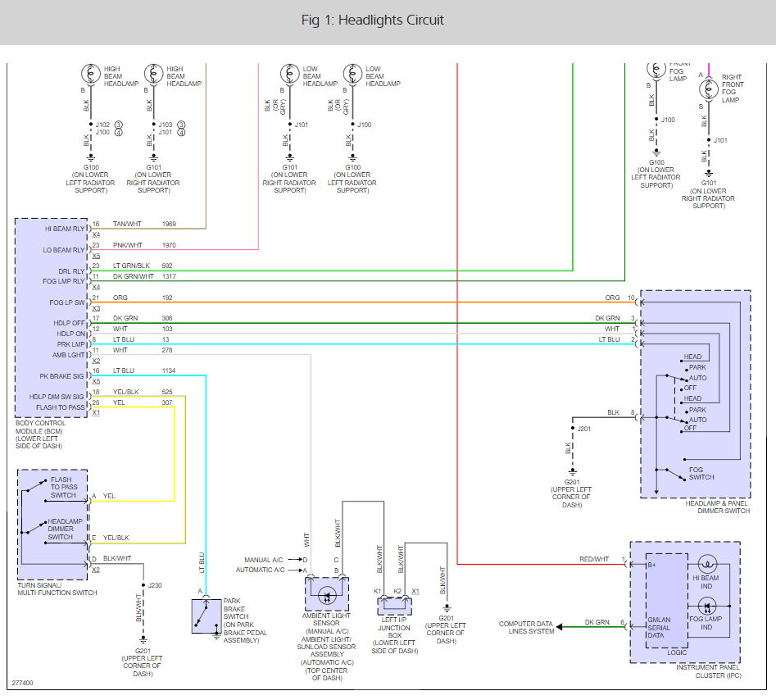
Task: Select the DRL RLY pin label
Action: coord(72,271)
